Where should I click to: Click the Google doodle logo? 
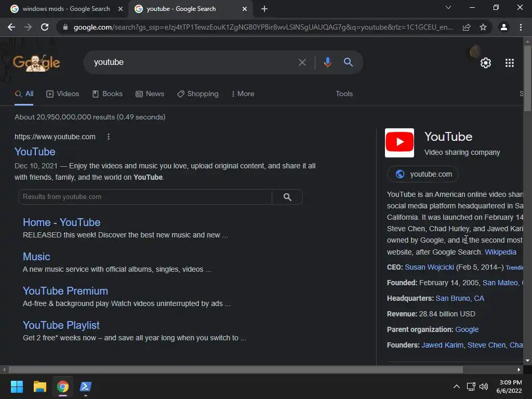coord(37,63)
